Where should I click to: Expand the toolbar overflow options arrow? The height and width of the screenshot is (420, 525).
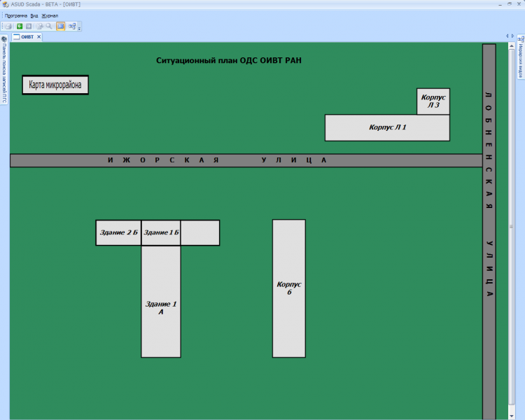click(x=80, y=27)
